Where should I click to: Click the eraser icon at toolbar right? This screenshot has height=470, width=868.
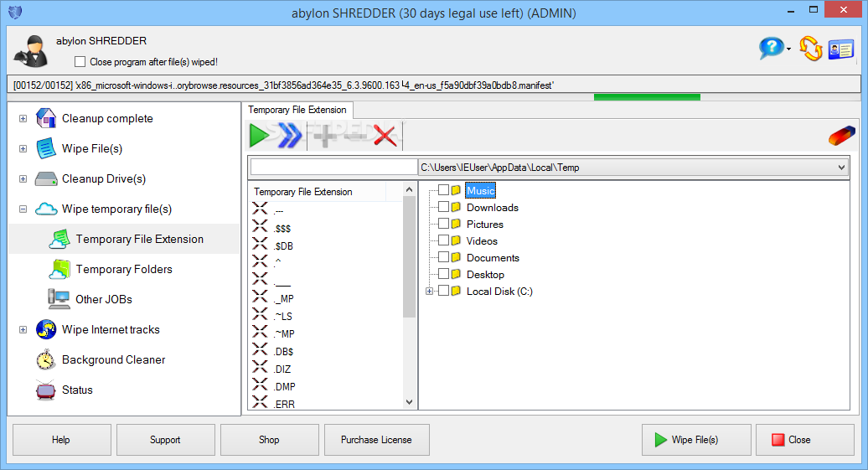(841, 136)
